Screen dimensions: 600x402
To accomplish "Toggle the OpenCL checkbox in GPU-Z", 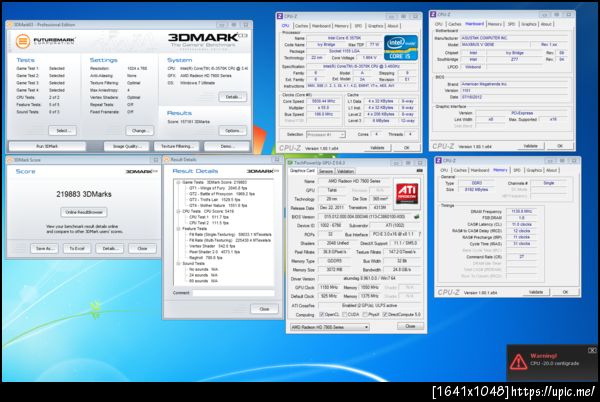I will [321, 314].
